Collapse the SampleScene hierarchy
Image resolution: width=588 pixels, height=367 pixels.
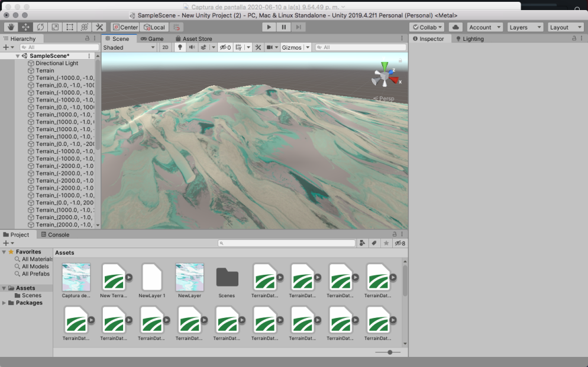18,56
